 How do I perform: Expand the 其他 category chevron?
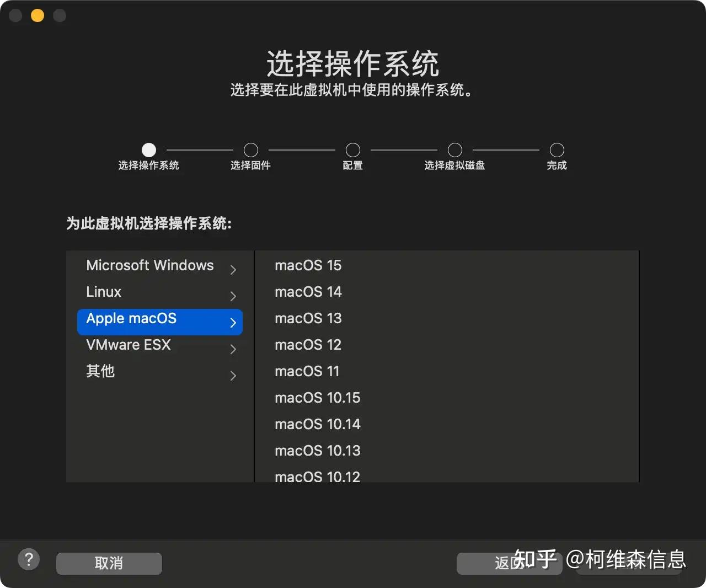tap(233, 375)
